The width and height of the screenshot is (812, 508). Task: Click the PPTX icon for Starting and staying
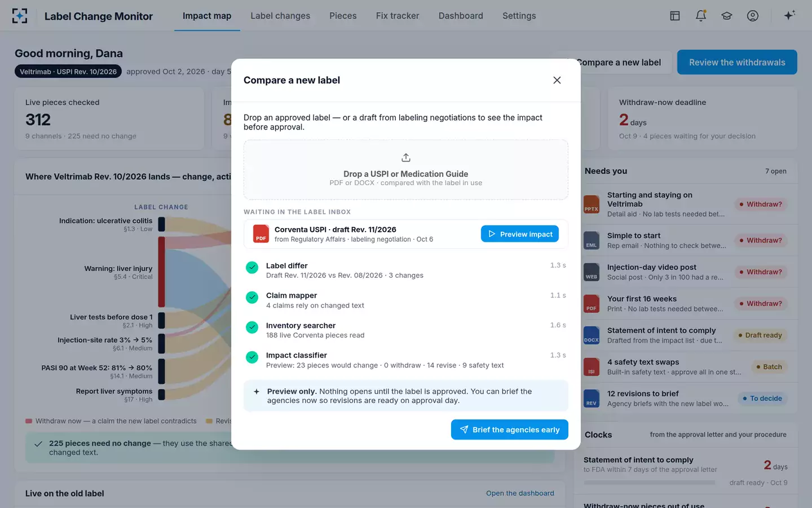point(592,204)
